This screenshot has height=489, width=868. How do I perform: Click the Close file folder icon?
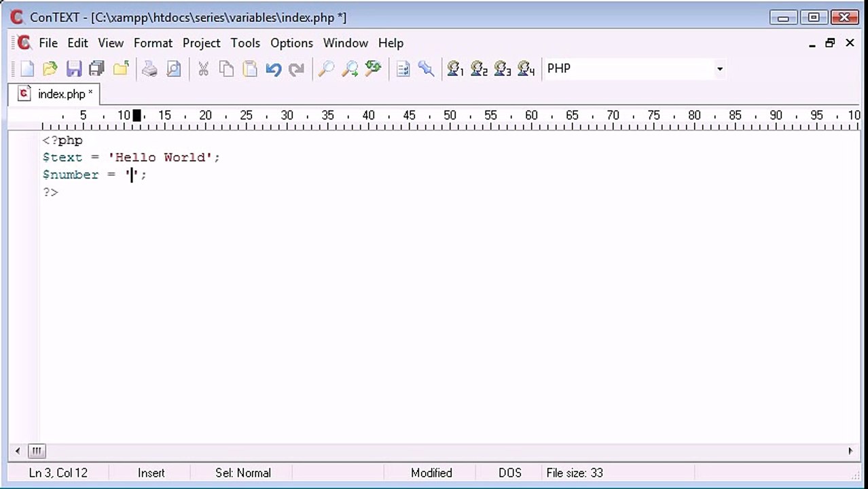pos(121,69)
